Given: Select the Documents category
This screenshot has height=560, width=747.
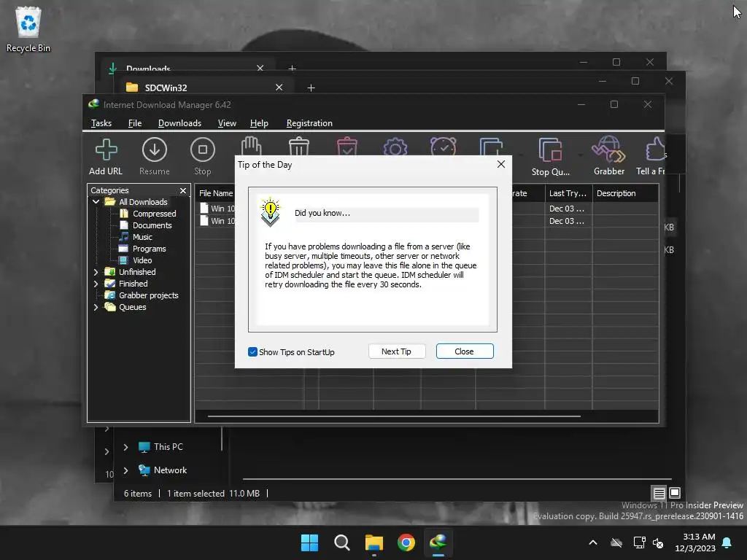Looking at the screenshot, I should tap(145, 225).
